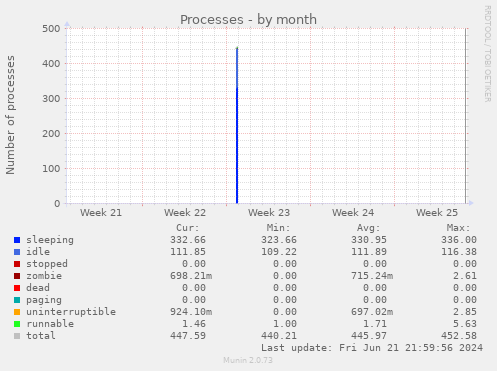
Task: Click the zombie legend color swatch
Action: (17, 276)
